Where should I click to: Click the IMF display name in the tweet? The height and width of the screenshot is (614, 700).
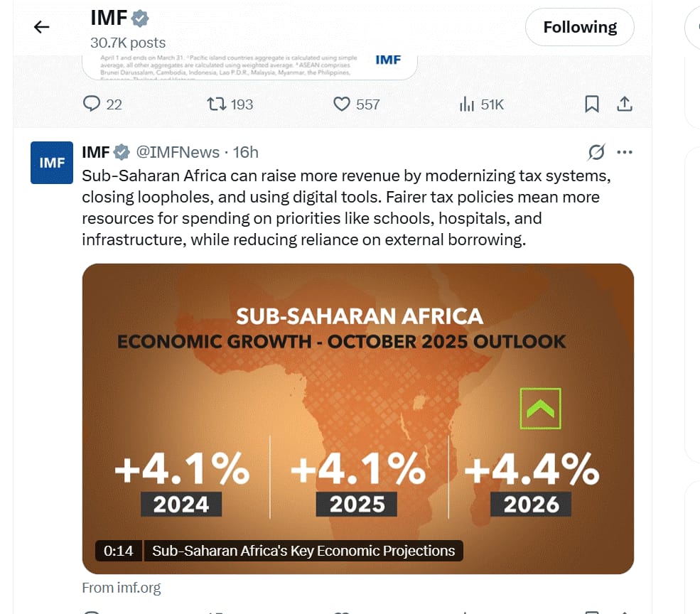[95, 152]
